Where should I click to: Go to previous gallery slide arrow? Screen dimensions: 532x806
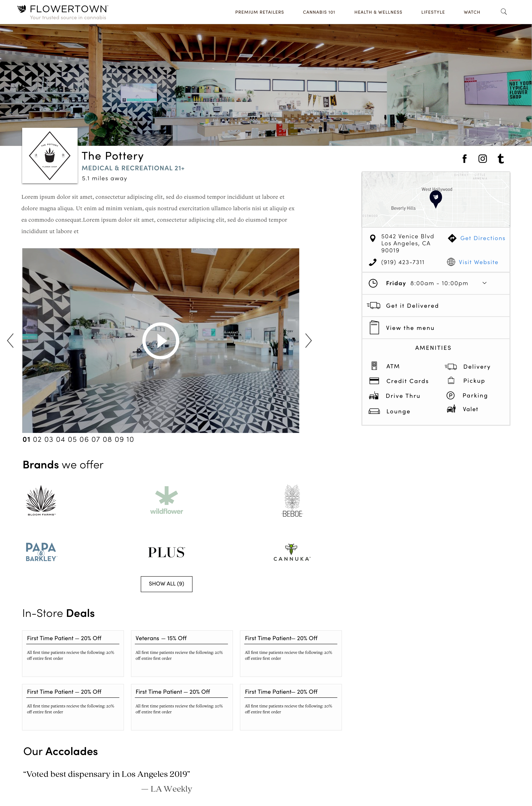(x=11, y=341)
